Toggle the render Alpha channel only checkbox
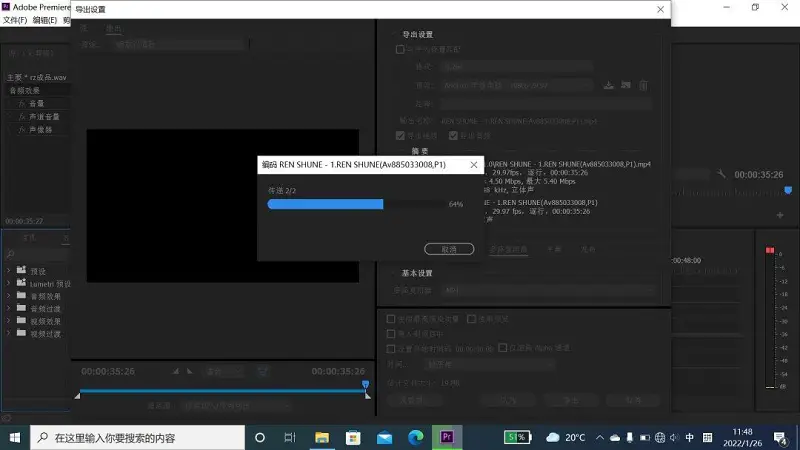 click(x=503, y=348)
